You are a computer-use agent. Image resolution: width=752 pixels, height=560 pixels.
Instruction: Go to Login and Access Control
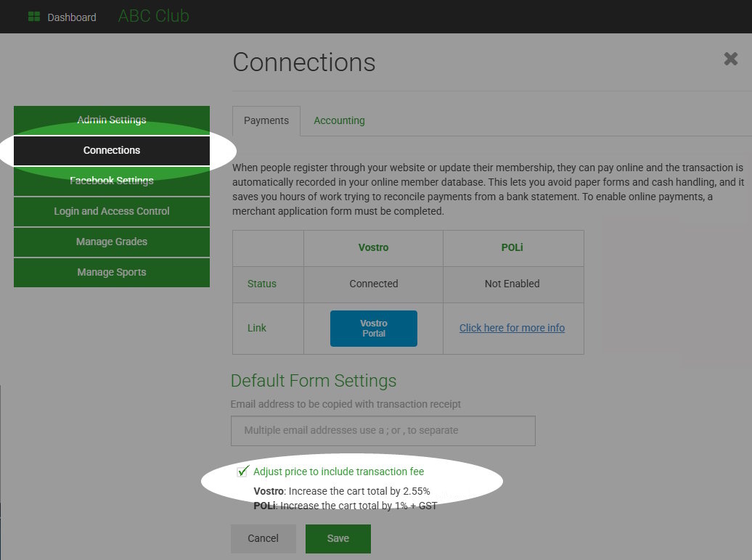112,211
